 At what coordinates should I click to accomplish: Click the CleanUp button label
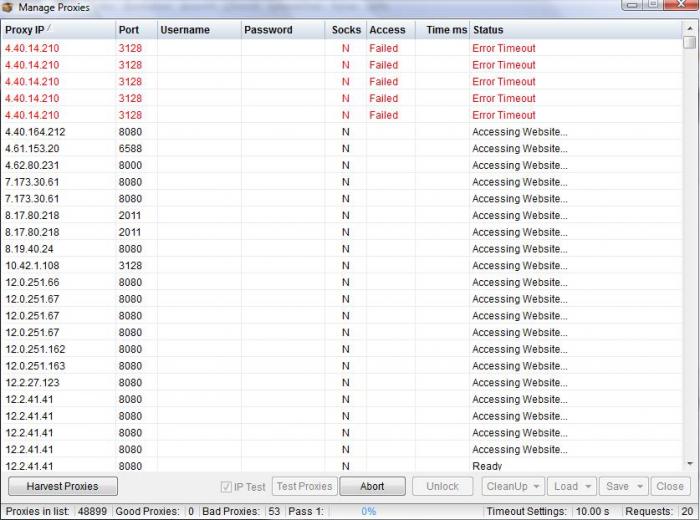(x=507, y=487)
